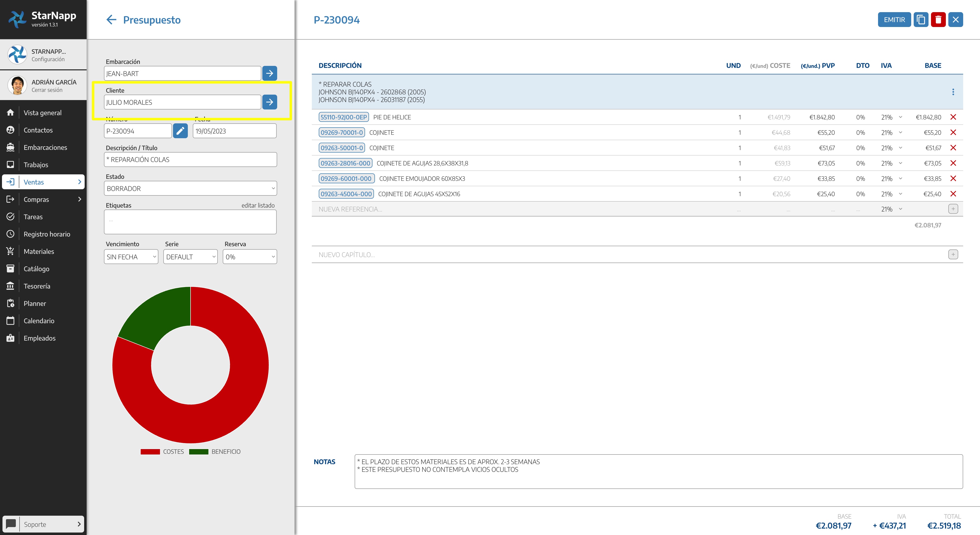Click the editar listado link
This screenshot has height=535, width=980.
click(x=258, y=205)
